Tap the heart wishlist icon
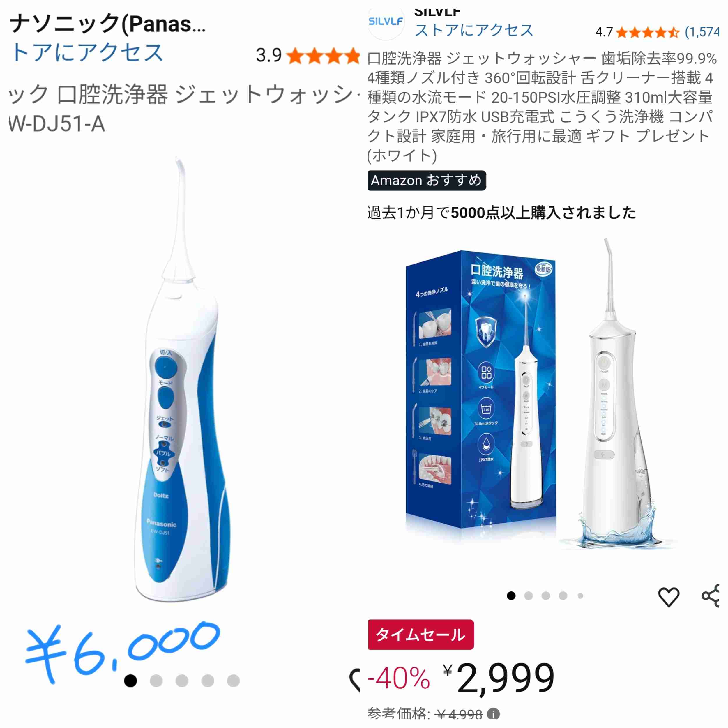This screenshot has height=728, width=728. (669, 596)
